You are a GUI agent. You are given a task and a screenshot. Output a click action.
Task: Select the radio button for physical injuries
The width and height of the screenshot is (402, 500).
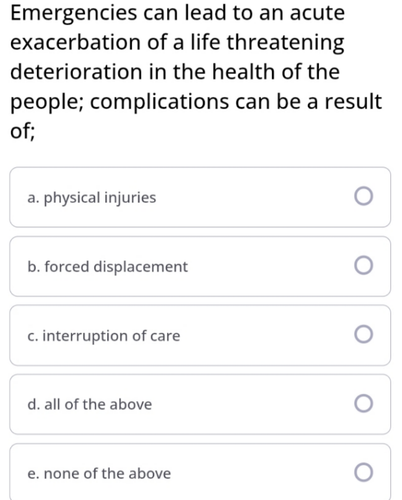[x=363, y=196]
